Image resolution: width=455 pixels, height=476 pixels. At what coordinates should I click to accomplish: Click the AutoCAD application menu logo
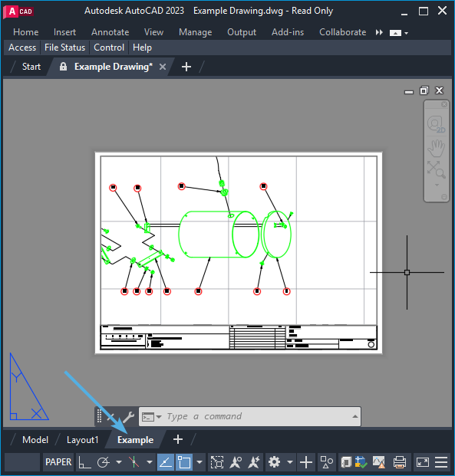pyautogui.click(x=18, y=11)
